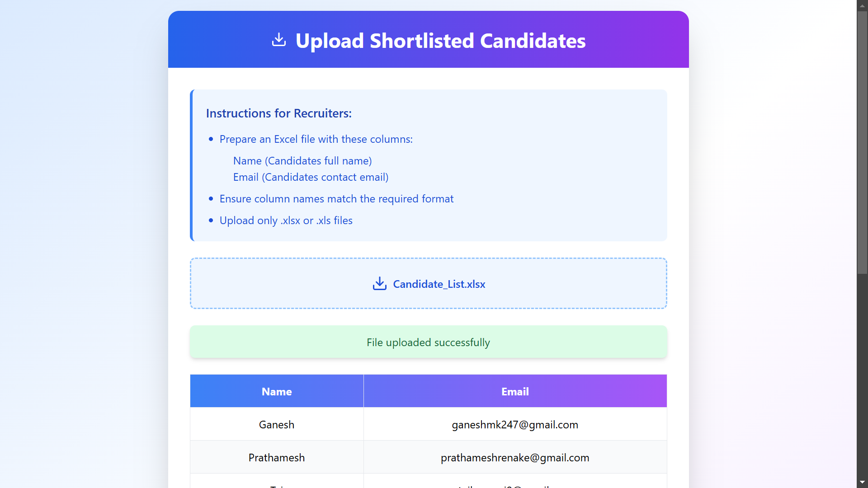Click ganeshmk247@gmail.com email cell
This screenshot has height=488, width=868.
click(515, 425)
